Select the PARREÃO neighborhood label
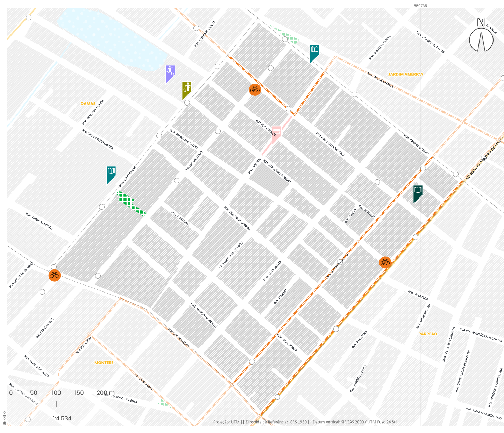 click(x=428, y=334)
